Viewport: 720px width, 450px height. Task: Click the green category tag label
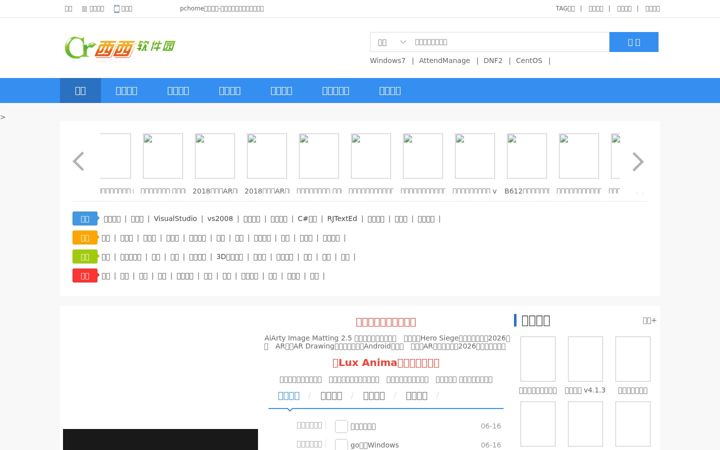point(85,257)
